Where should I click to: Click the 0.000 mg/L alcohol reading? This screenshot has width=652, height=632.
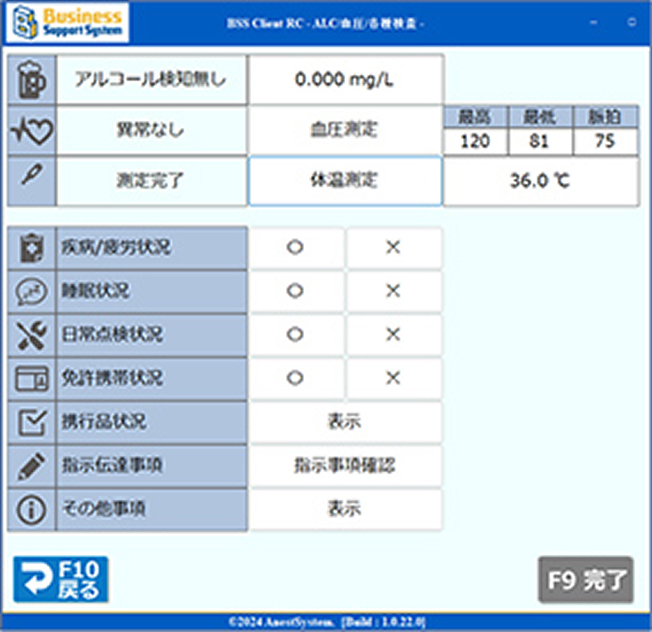[x=345, y=79]
